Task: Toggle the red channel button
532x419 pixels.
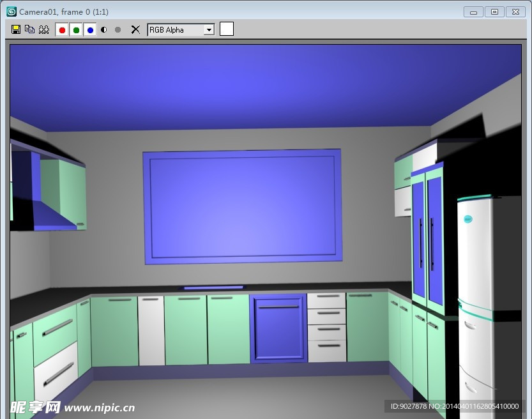Action: click(x=62, y=30)
